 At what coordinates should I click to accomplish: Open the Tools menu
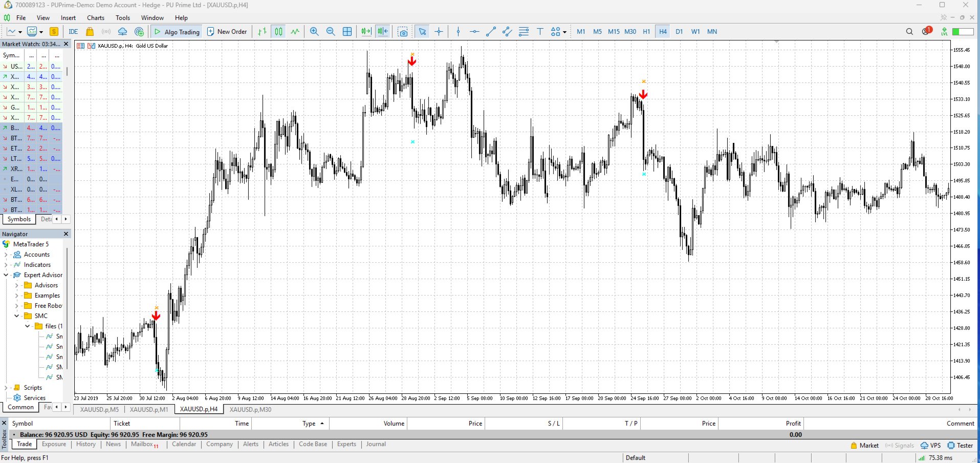point(123,18)
